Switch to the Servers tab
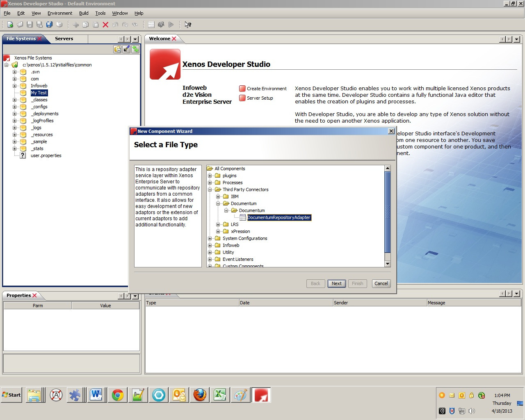The height and width of the screenshot is (420, 525). (64, 39)
